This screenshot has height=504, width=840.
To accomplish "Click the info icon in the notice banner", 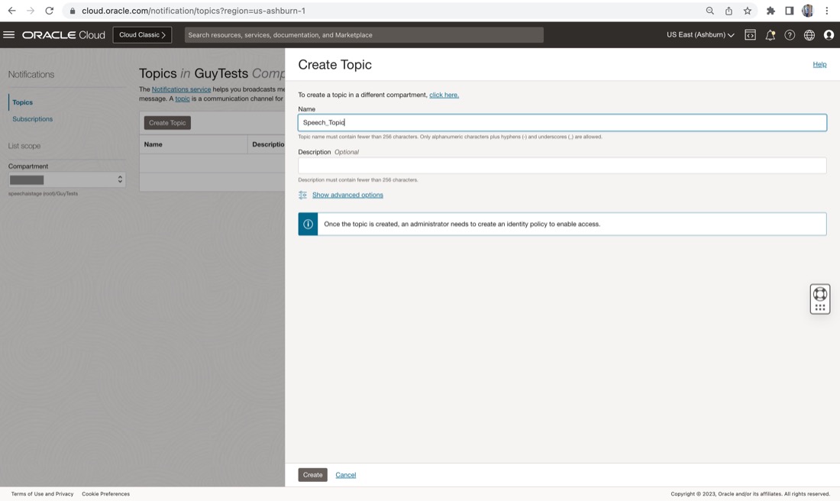I will click(308, 224).
